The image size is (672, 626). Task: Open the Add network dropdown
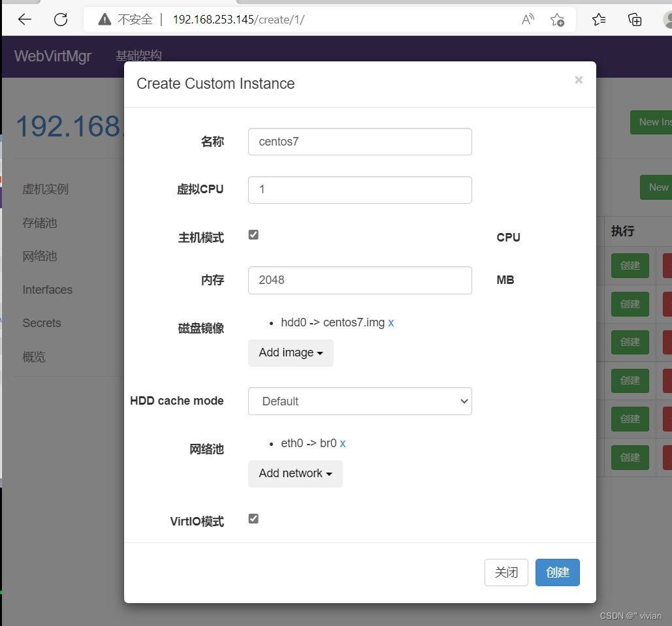click(x=295, y=473)
